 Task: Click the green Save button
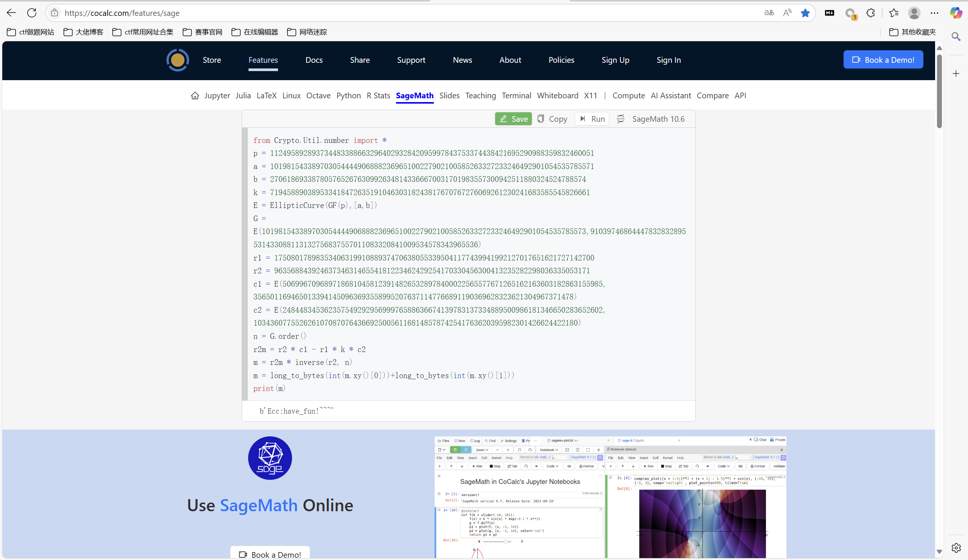click(513, 119)
